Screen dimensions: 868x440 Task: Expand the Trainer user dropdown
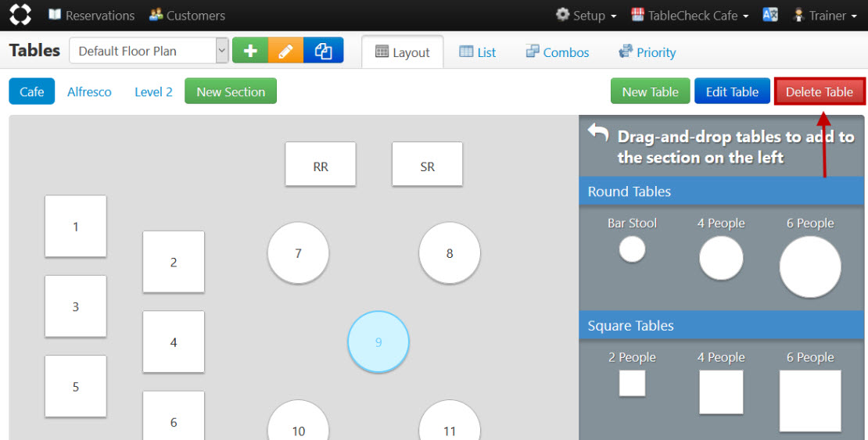coord(824,16)
